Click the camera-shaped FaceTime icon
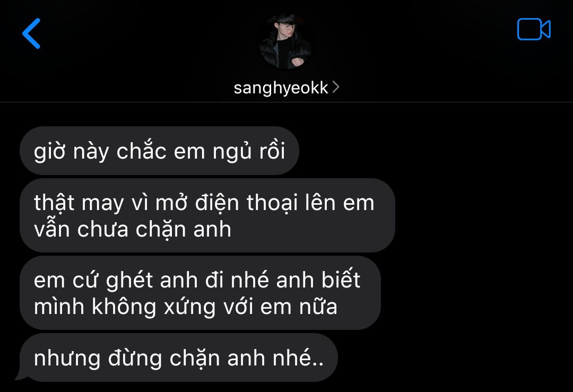 [534, 29]
